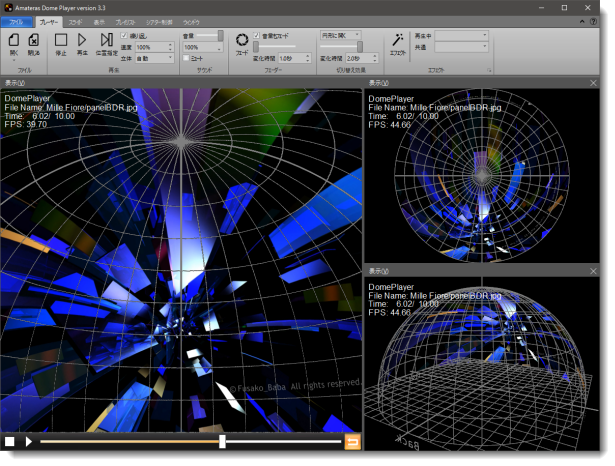Image resolution: width=615 pixels, height=466 pixels.
Task: Click the playback timeline seek handle
Action: [222, 442]
